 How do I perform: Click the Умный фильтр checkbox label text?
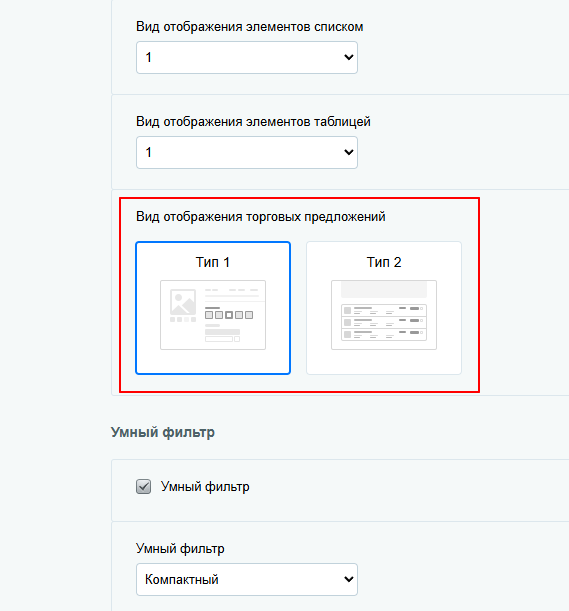(x=205, y=487)
